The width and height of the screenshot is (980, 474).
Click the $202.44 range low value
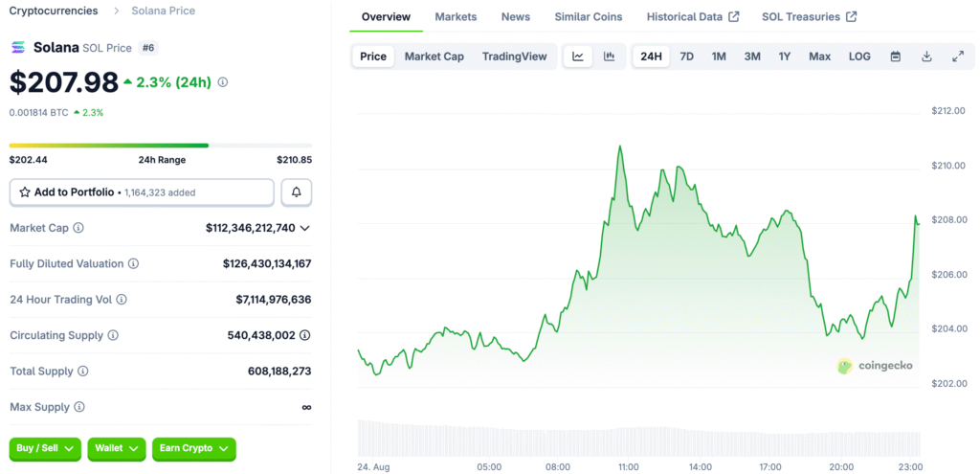tap(28, 160)
